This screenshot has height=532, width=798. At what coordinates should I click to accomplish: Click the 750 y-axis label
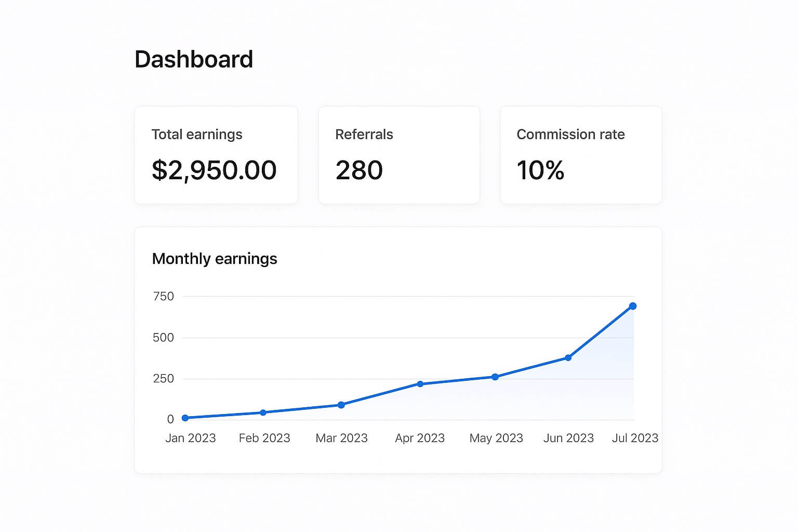[163, 296]
